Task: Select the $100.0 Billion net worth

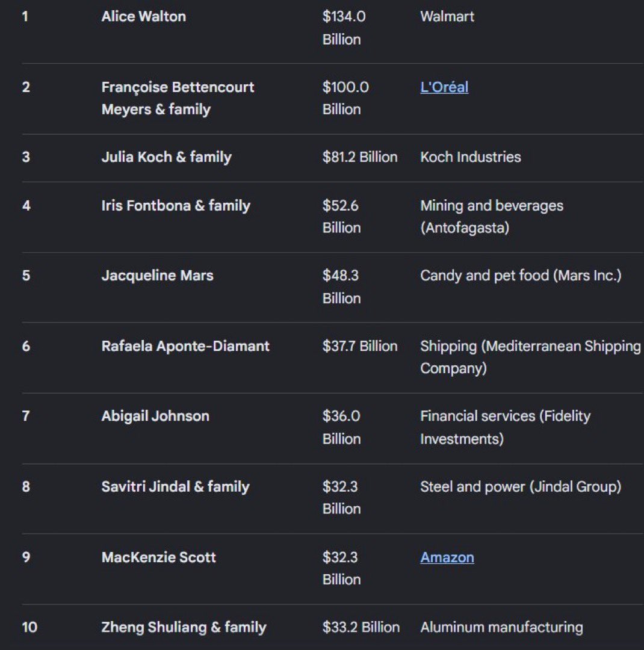Action: point(346,98)
